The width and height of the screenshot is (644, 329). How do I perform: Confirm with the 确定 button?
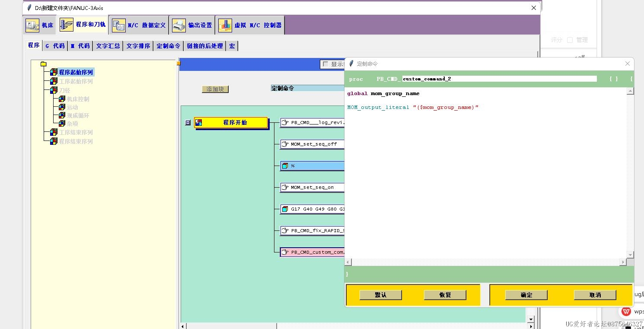tap(526, 295)
